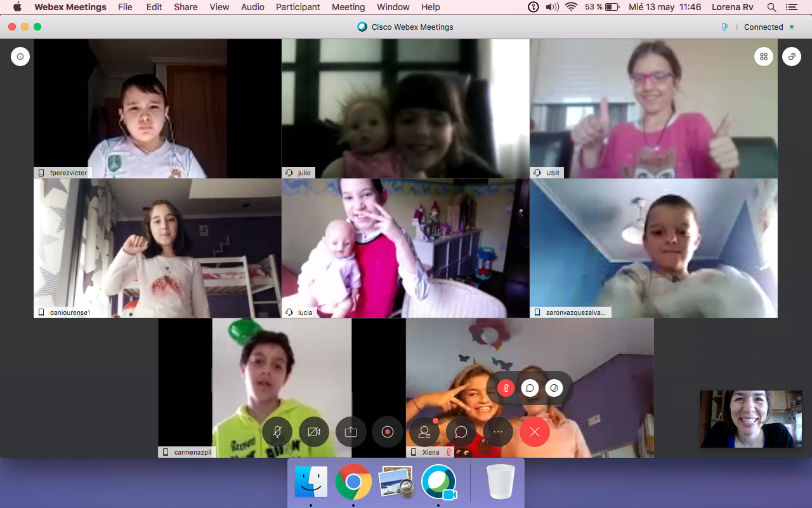Open the Meeting menu

tap(348, 7)
